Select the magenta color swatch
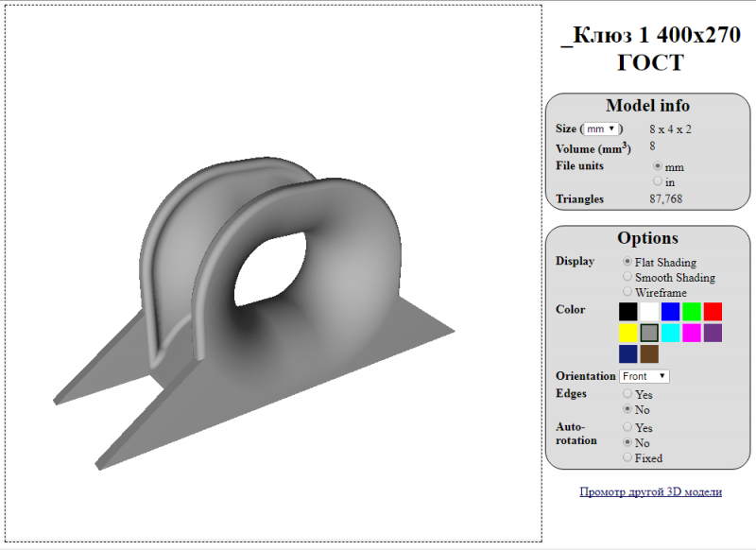 click(692, 333)
